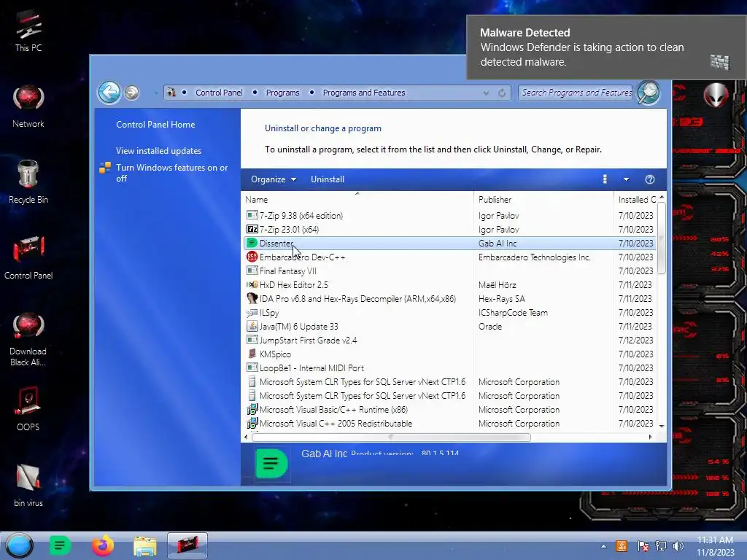Open the This PC desktop icon
The image size is (747, 560).
point(28,31)
